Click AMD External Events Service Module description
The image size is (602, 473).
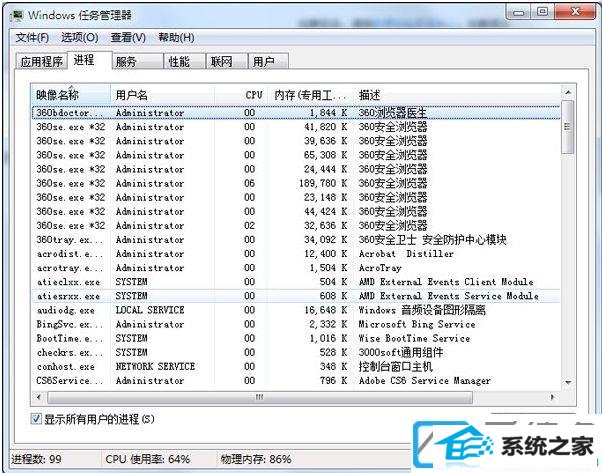pos(448,296)
